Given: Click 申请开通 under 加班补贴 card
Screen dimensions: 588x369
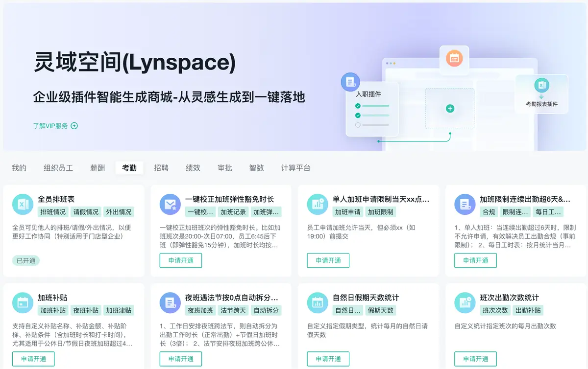Looking at the screenshot, I should [34, 359].
